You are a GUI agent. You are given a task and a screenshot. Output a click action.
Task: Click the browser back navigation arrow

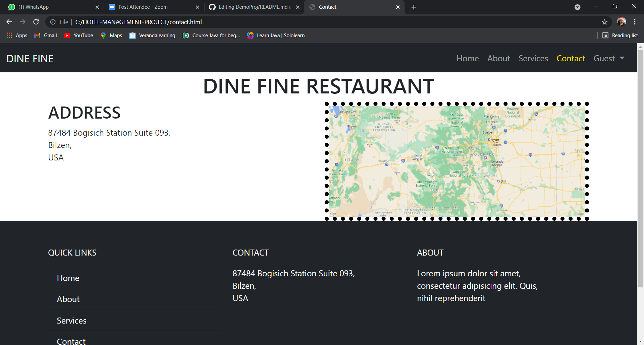point(9,22)
